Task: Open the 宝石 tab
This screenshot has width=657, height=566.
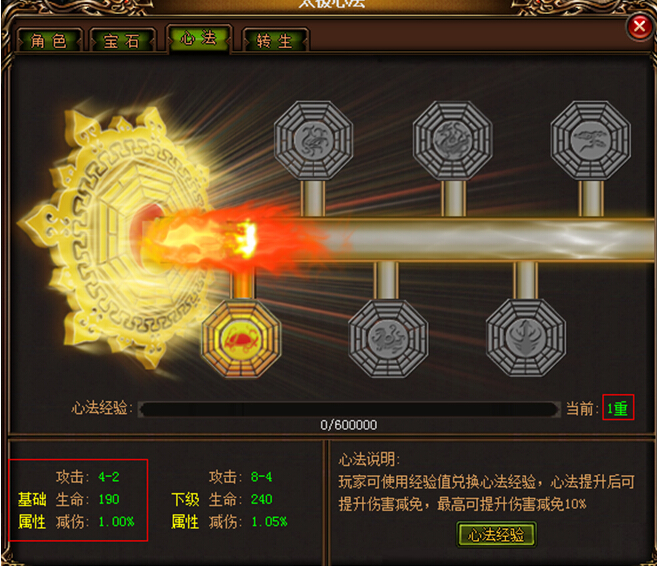Action: 122,41
